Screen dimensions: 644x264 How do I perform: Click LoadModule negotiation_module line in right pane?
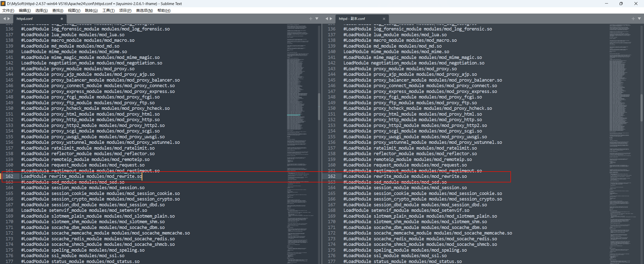click(x=414, y=63)
